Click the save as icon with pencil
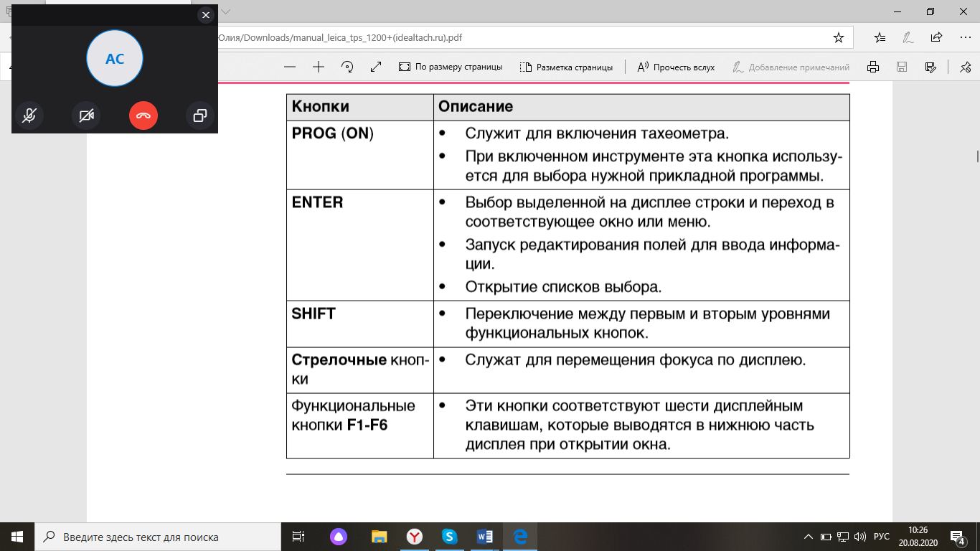This screenshot has height=551, width=980. click(x=930, y=67)
